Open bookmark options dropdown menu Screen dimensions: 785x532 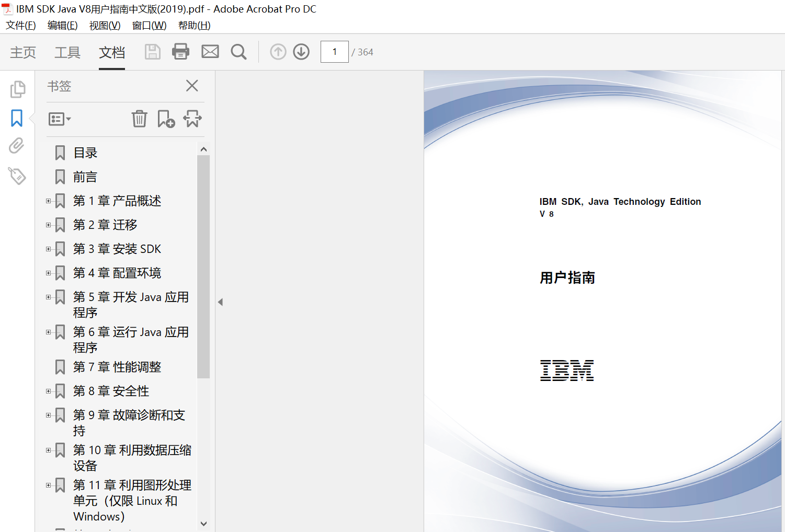pos(60,119)
